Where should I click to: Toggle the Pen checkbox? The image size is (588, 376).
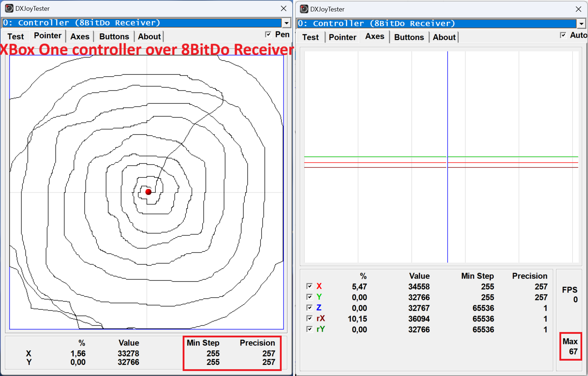tap(268, 34)
